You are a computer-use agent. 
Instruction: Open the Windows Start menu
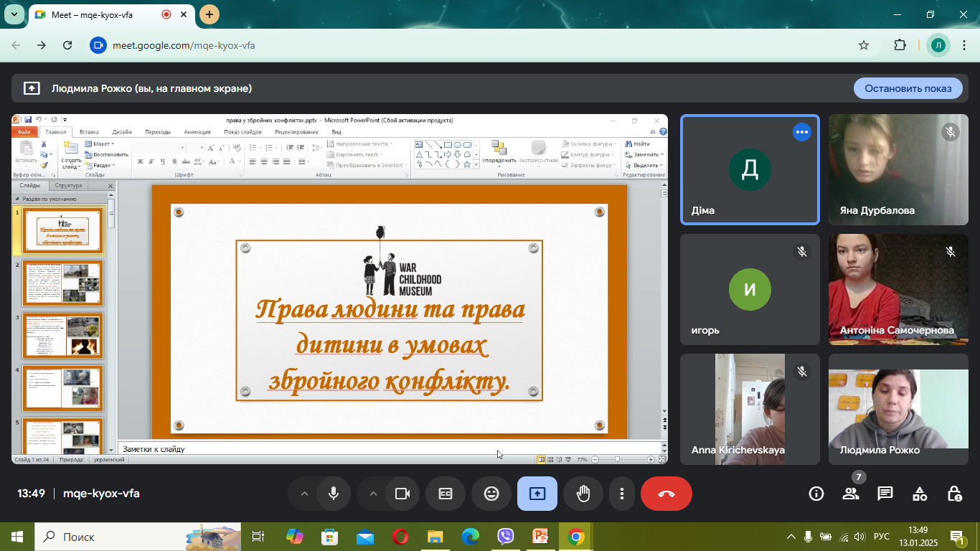coord(17,537)
